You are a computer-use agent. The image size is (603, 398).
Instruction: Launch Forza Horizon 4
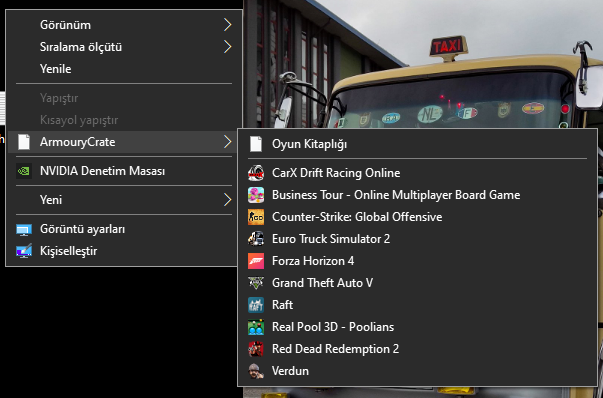pyautogui.click(x=418, y=261)
